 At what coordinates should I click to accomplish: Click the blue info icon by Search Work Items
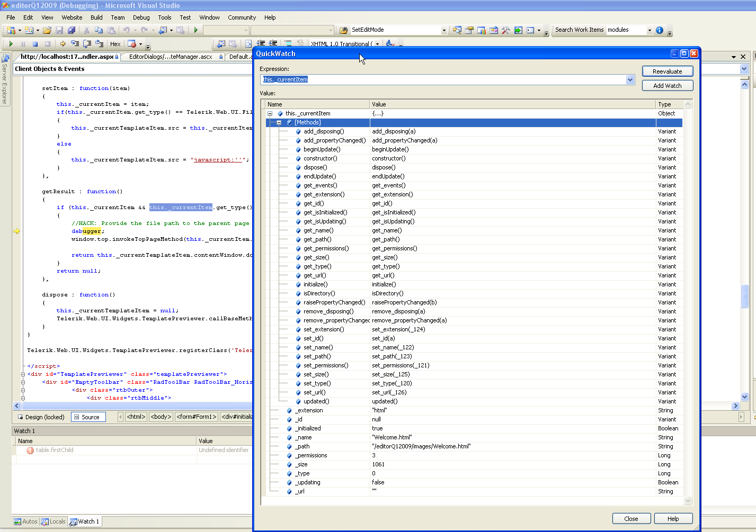coord(660,30)
